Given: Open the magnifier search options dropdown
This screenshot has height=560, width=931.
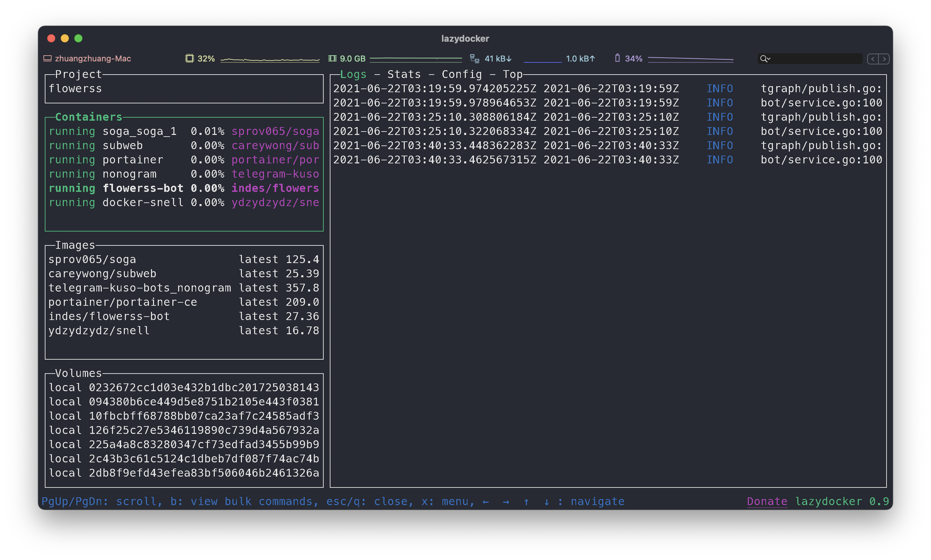Looking at the screenshot, I should pyautogui.click(x=765, y=59).
